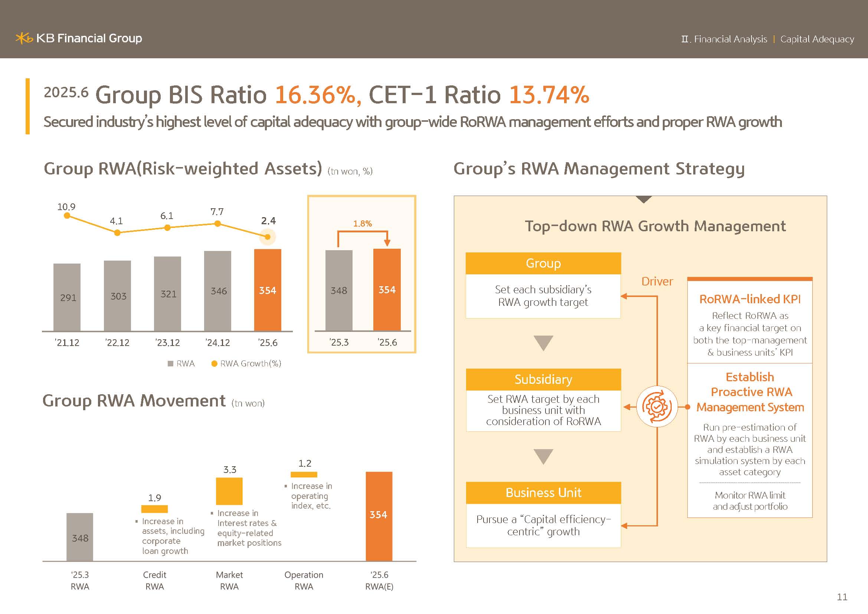This screenshot has height=614, width=868.
Task: Click the gear cycle icon in strategy diagram
Action: (x=657, y=407)
